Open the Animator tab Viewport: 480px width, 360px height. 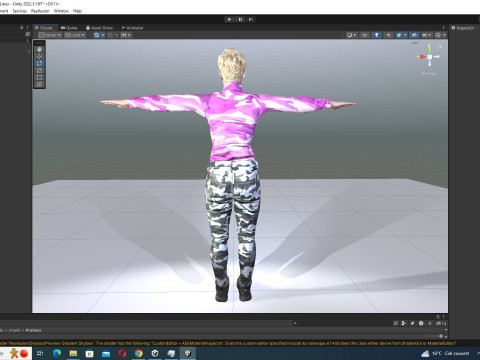132,28
